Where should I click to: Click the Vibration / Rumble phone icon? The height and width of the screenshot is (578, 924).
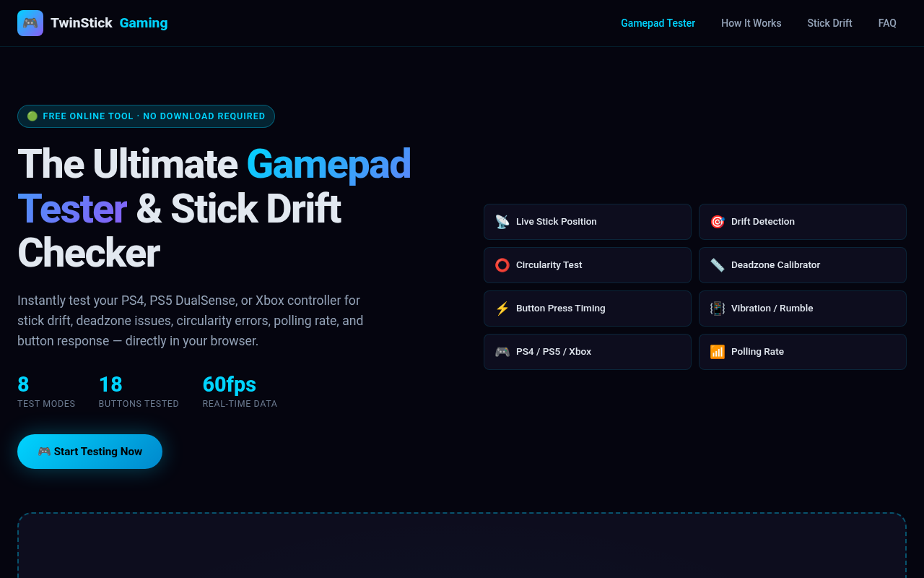pyautogui.click(x=717, y=309)
